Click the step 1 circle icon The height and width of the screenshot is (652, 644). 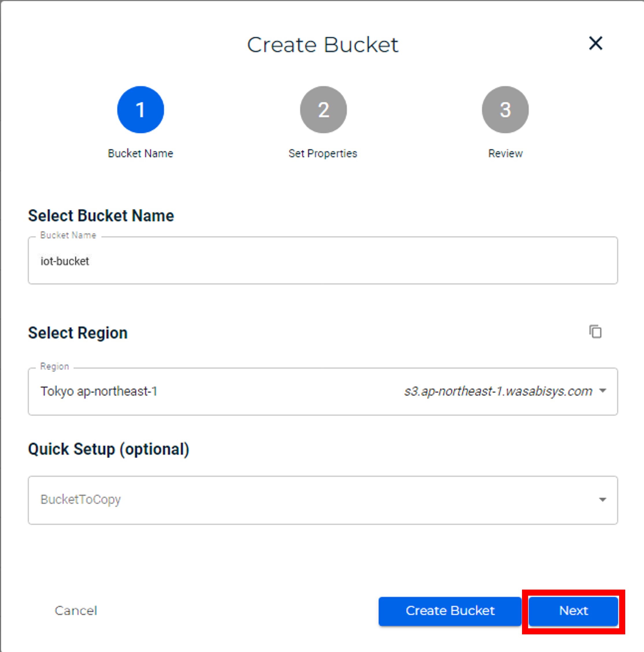[x=140, y=110]
